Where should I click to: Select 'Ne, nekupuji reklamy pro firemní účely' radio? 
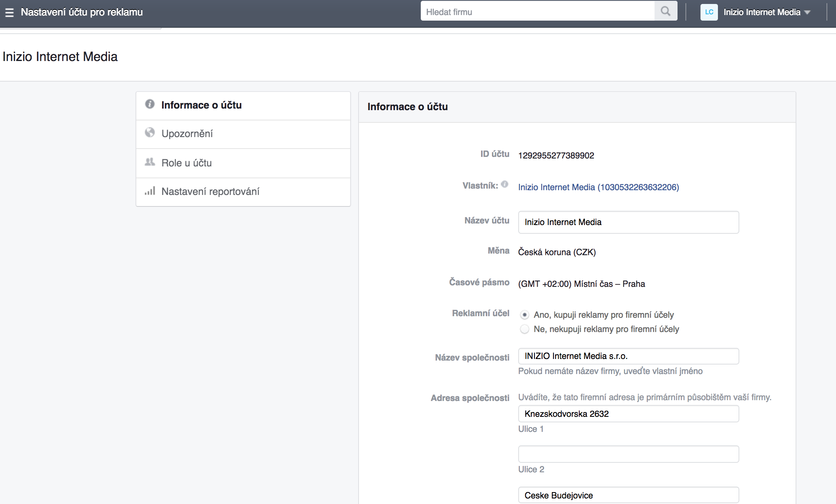tap(525, 329)
